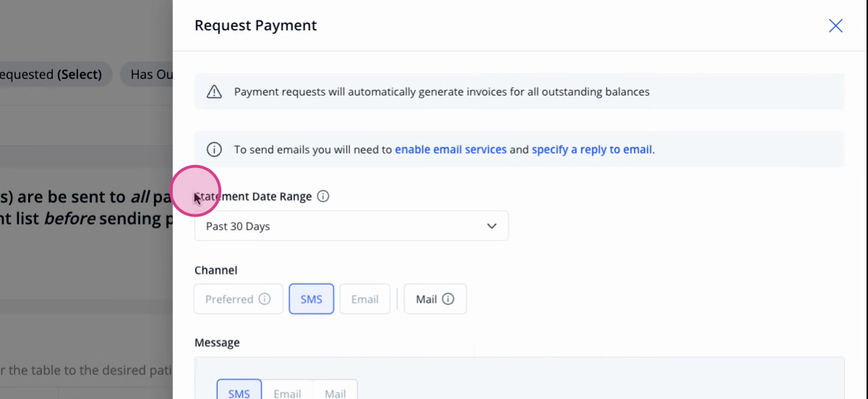This screenshot has height=399, width=868.
Task: Click the info circle icon beside email notice
Action: coord(214,150)
